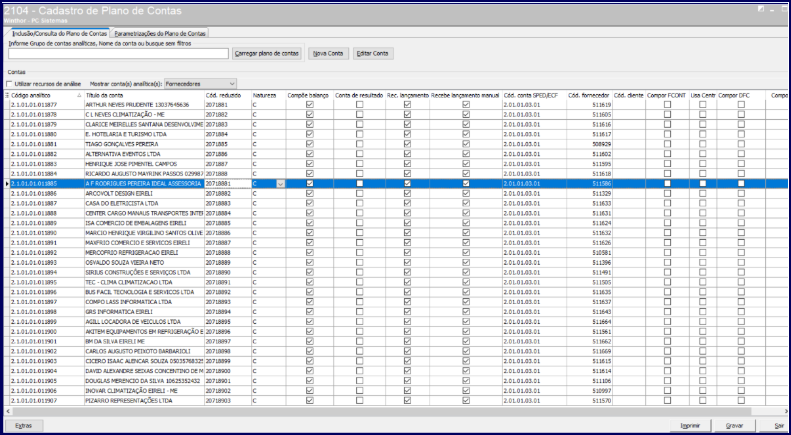Click reduced code 20718881 in the selected row
Screen dimensions: 791x435
click(228, 184)
